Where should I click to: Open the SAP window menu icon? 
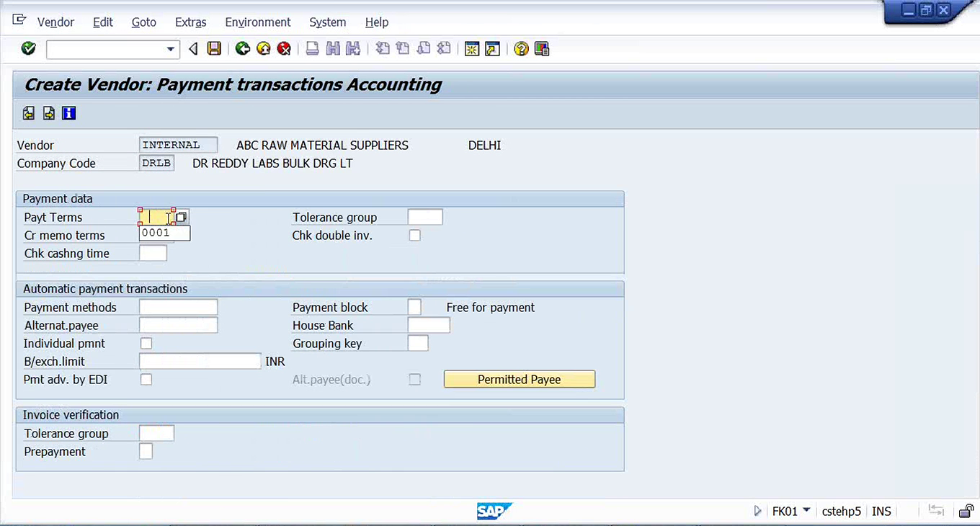[19, 20]
